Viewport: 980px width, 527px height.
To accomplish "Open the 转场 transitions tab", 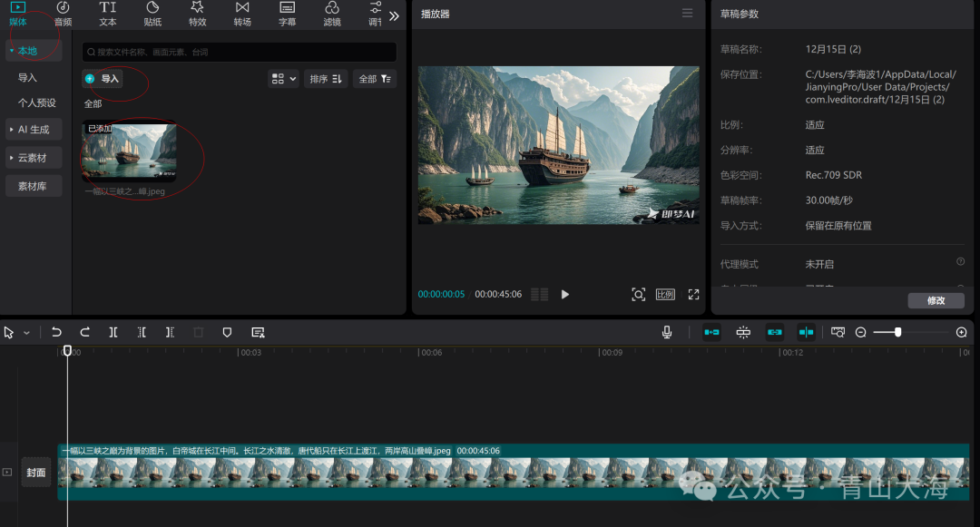I will click(x=242, y=14).
